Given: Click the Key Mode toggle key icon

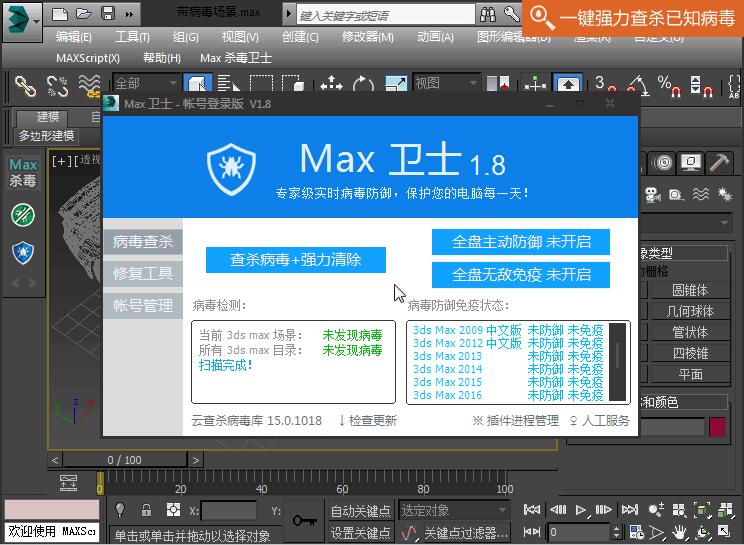Looking at the screenshot, I should (x=304, y=521).
